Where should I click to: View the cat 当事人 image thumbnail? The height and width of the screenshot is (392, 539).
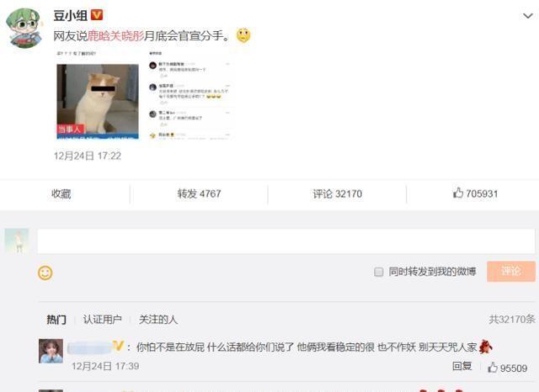[x=98, y=102]
